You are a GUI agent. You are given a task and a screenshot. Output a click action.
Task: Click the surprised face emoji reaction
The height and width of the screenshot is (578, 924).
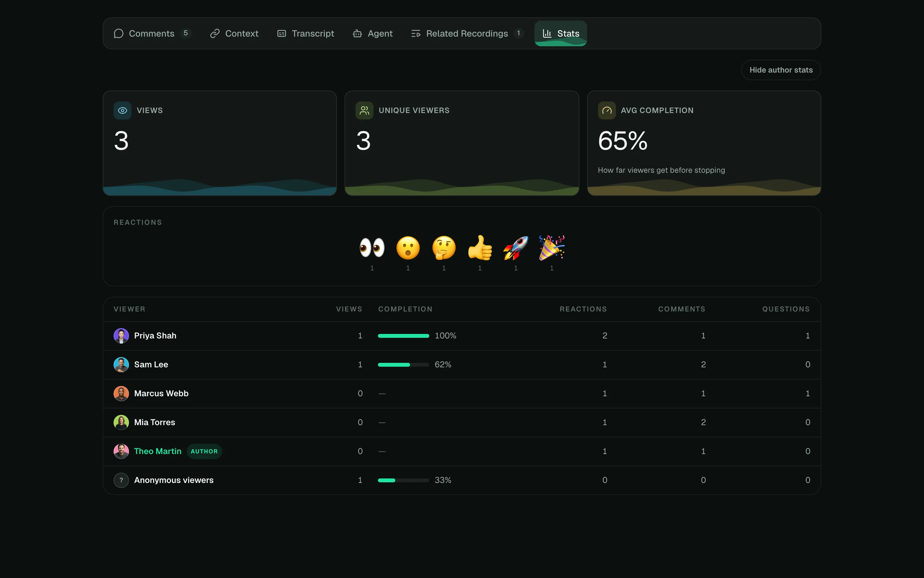(x=408, y=248)
